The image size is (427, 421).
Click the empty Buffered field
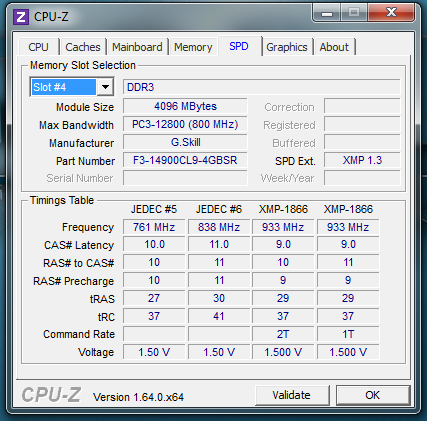pos(362,142)
